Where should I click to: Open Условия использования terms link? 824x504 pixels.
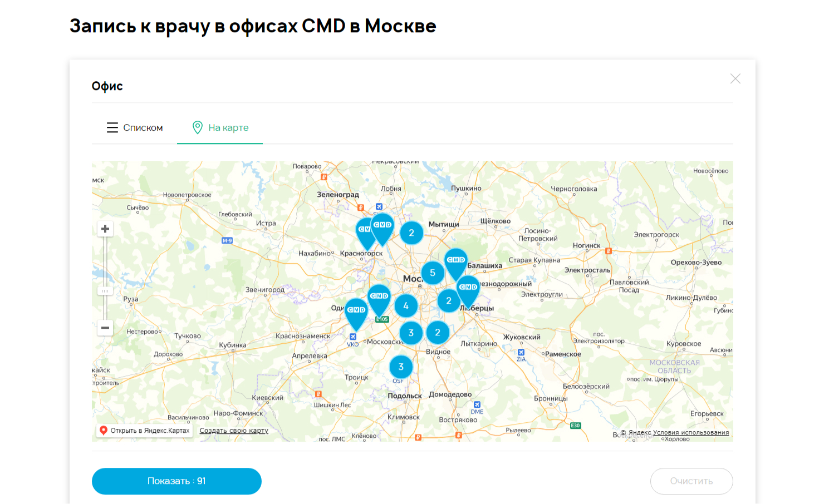tap(690, 433)
